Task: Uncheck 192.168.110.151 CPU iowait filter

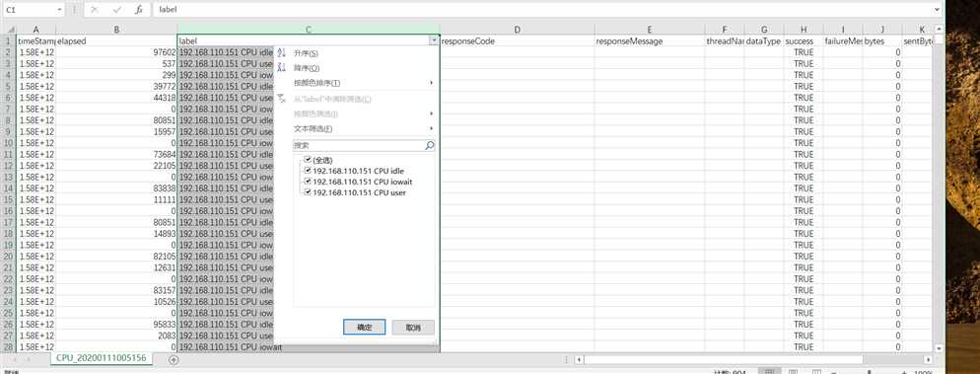Action: coord(307,182)
